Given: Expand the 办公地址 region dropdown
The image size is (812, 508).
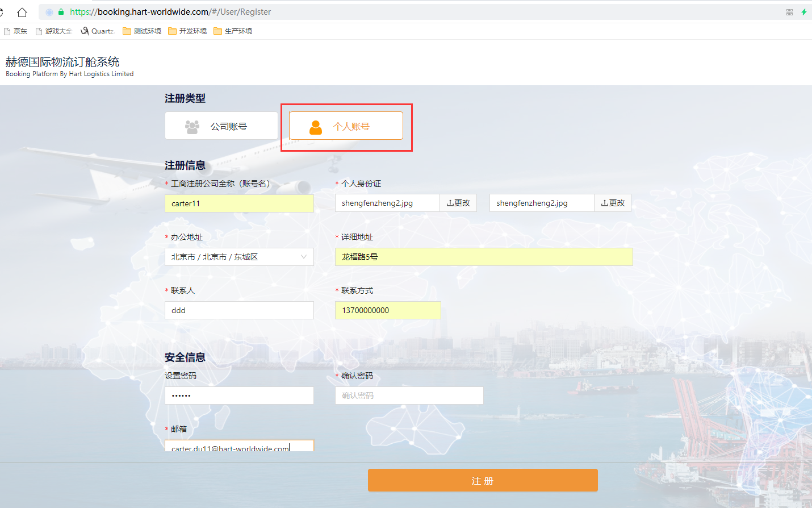Looking at the screenshot, I should [239, 257].
